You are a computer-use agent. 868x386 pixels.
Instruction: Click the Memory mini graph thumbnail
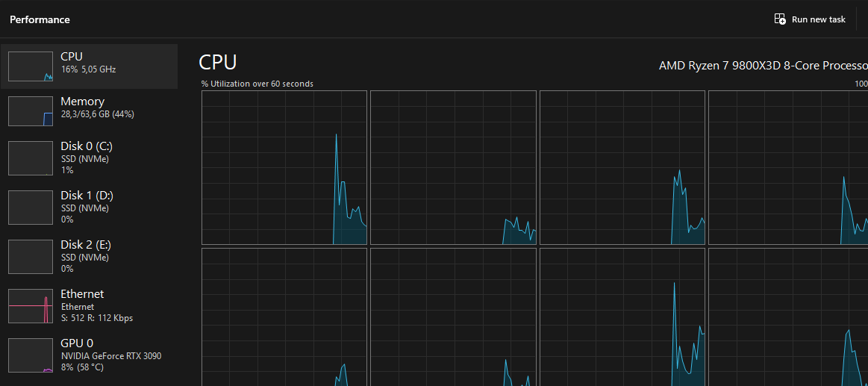pyautogui.click(x=31, y=111)
